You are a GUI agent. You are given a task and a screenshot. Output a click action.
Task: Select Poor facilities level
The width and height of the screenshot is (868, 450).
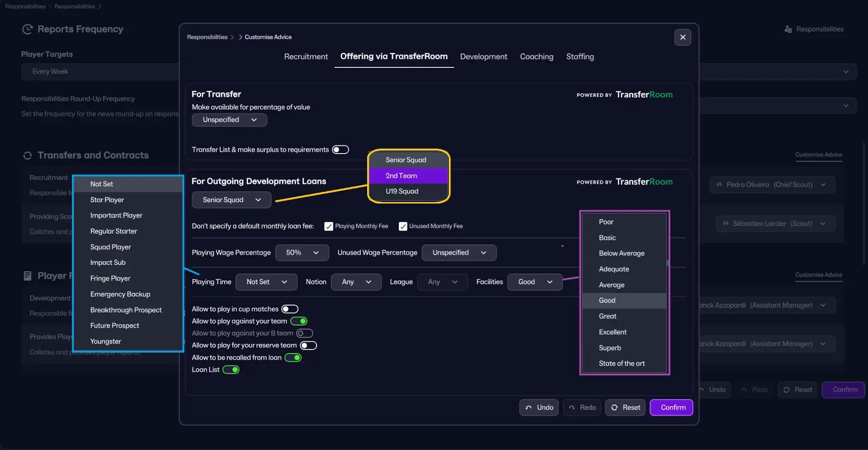[x=624, y=222]
